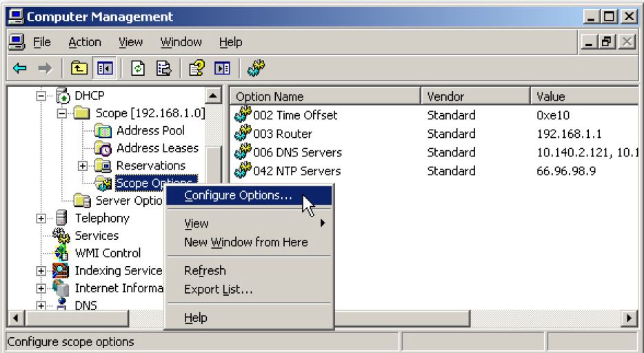This screenshot has width=644, height=353.
Task: Expand the Telephony tree node
Action: pyautogui.click(x=41, y=219)
